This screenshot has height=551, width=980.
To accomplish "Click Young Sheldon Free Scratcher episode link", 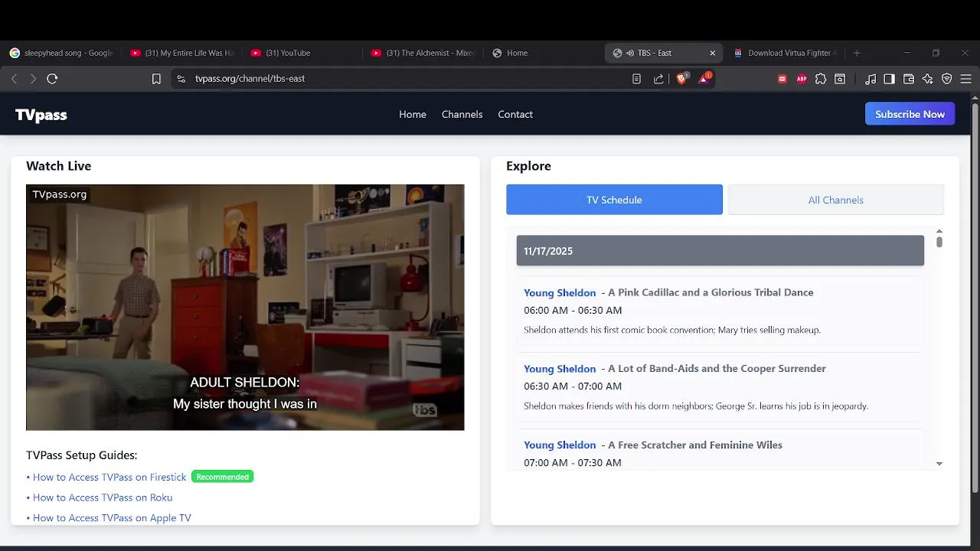I will [x=560, y=445].
